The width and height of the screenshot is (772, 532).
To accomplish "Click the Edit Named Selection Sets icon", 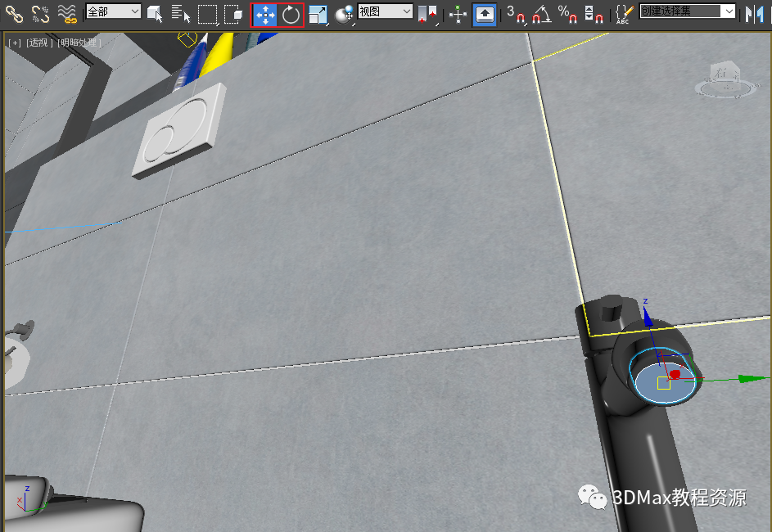I will click(624, 14).
